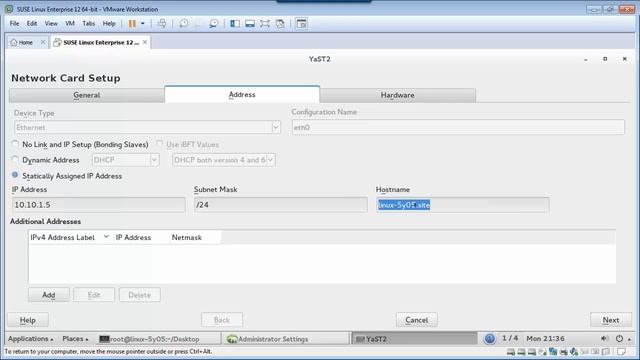Viewport: 640px width, 360px height.
Task: Switch to Unity mode toolbar icon
Action: 280,24
